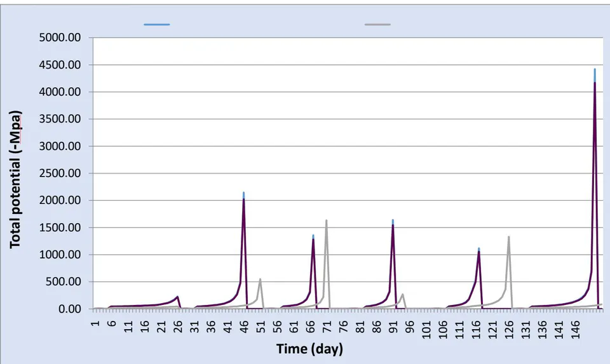Select the 'Time (day)' axis title

pos(309,349)
